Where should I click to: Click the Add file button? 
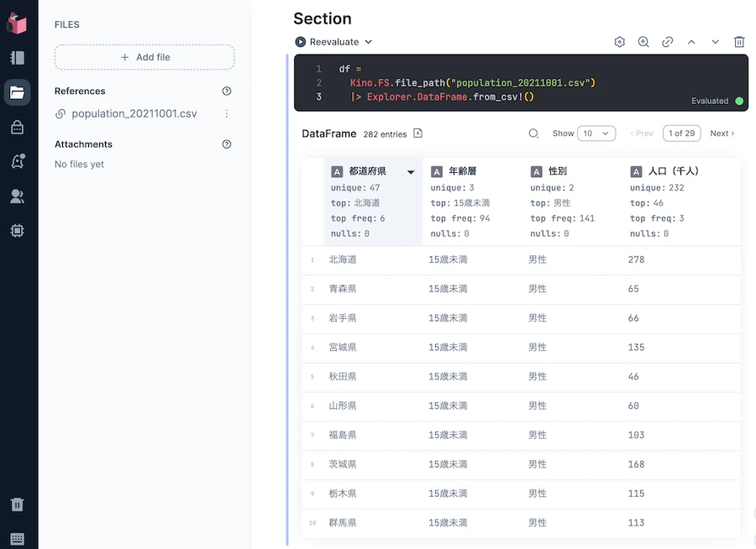click(x=144, y=57)
